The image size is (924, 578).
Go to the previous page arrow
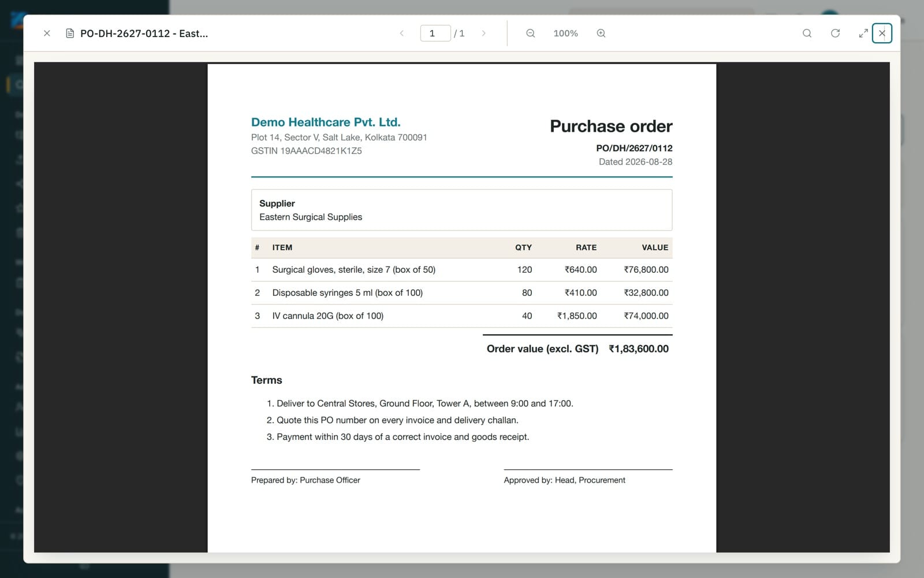click(402, 34)
